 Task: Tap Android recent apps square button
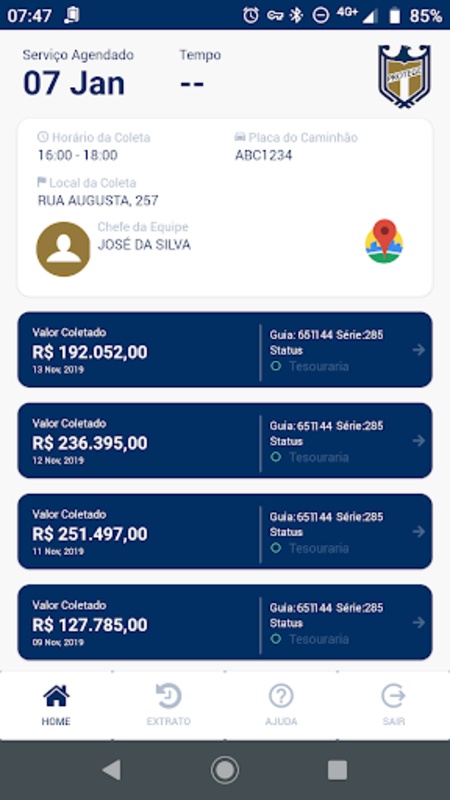[337, 770]
